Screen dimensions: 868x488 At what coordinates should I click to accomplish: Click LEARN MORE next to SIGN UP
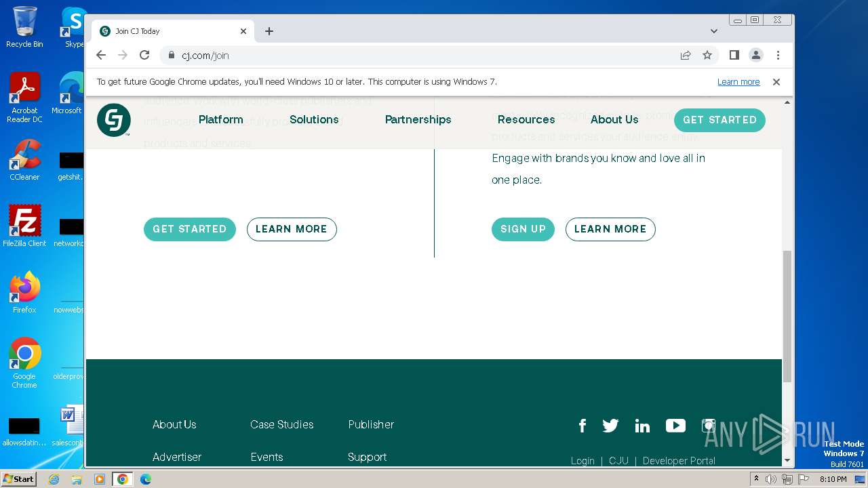(610, 229)
